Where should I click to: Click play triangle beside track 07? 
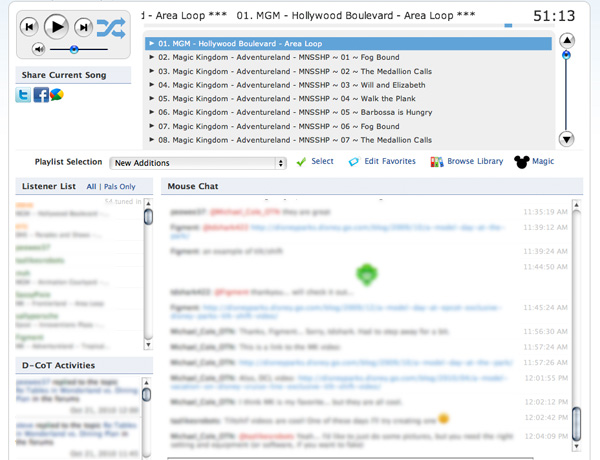pyautogui.click(x=152, y=126)
